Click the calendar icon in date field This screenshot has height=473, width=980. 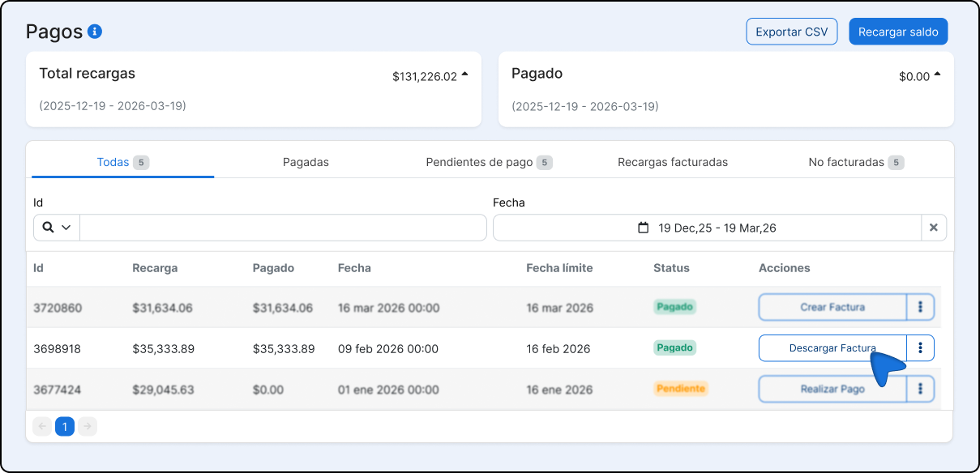tap(644, 228)
